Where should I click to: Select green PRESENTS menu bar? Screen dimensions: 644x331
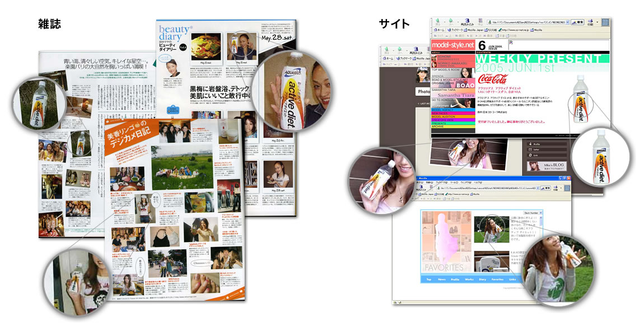pos(453,123)
